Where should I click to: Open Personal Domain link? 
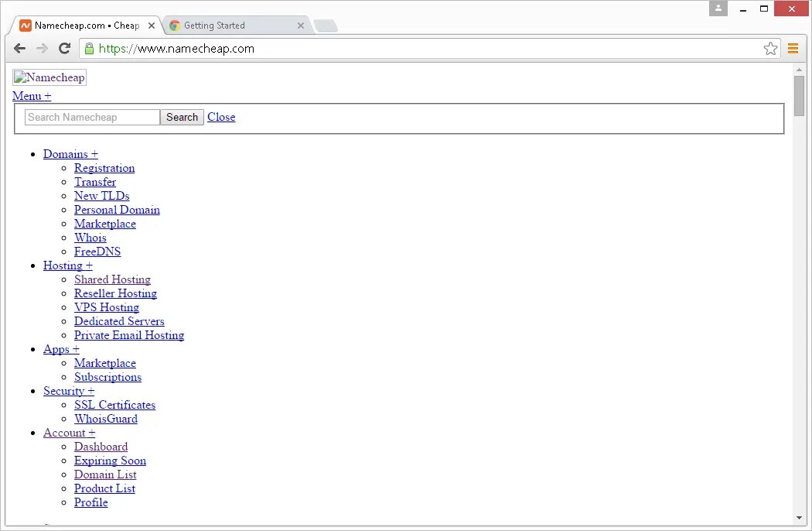[117, 210]
